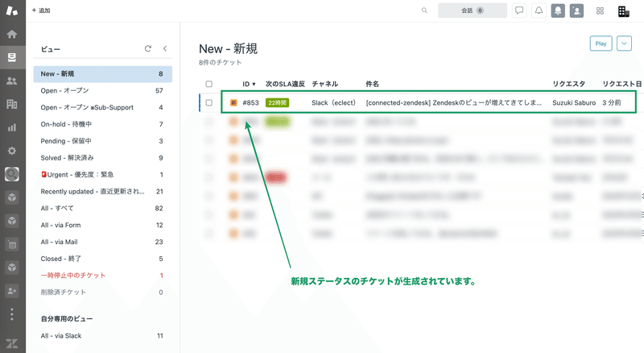This screenshot has height=353, width=644.
Task: Select the On-hold - 待機中 view
Action: point(103,124)
